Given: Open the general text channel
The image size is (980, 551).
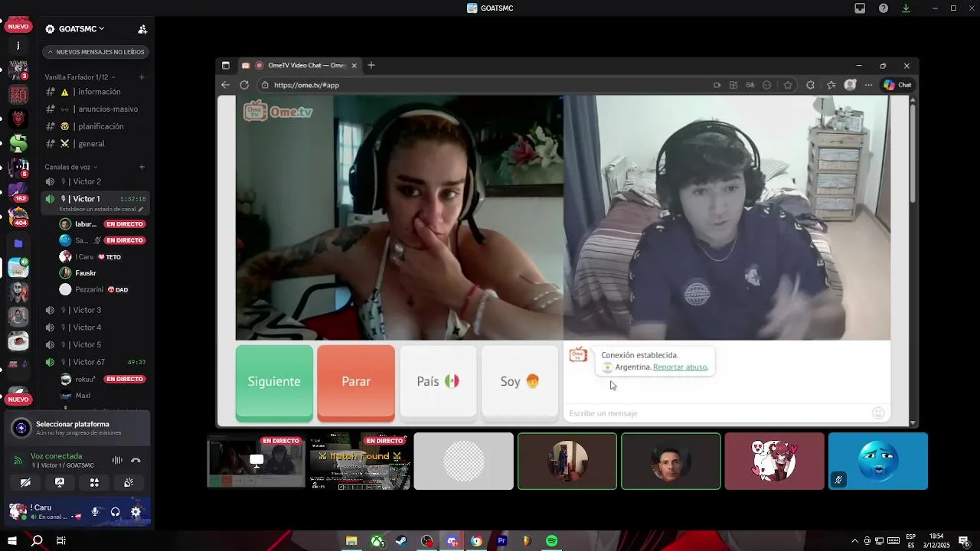Looking at the screenshot, I should coord(95,144).
